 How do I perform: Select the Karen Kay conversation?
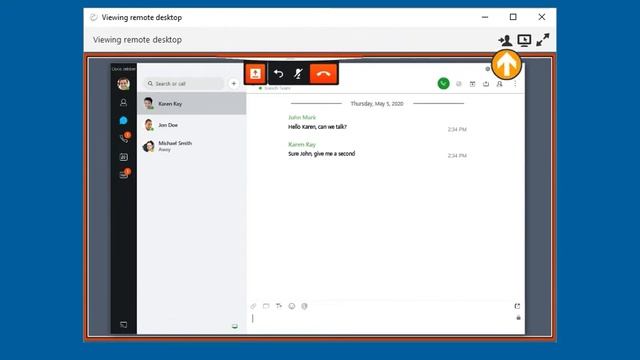click(191, 104)
